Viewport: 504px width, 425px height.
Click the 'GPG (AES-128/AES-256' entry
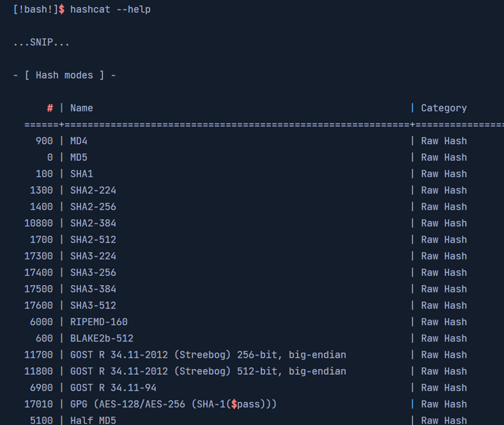tap(174, 404)
